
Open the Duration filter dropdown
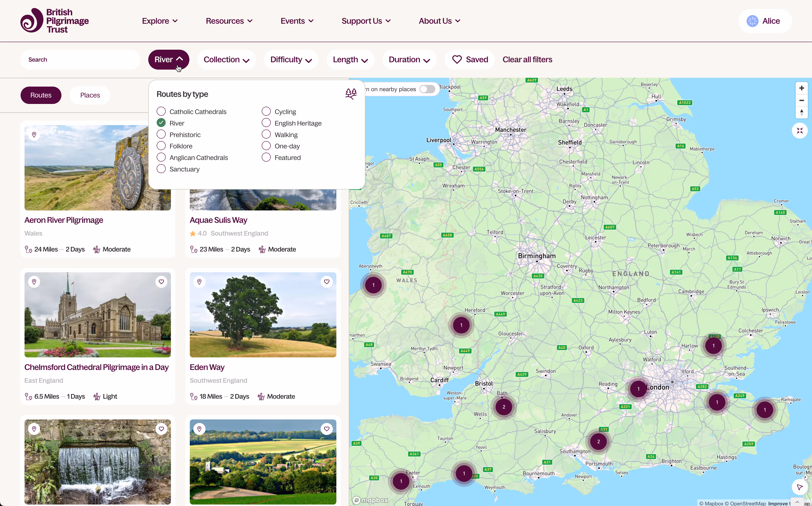coord(409,60)
